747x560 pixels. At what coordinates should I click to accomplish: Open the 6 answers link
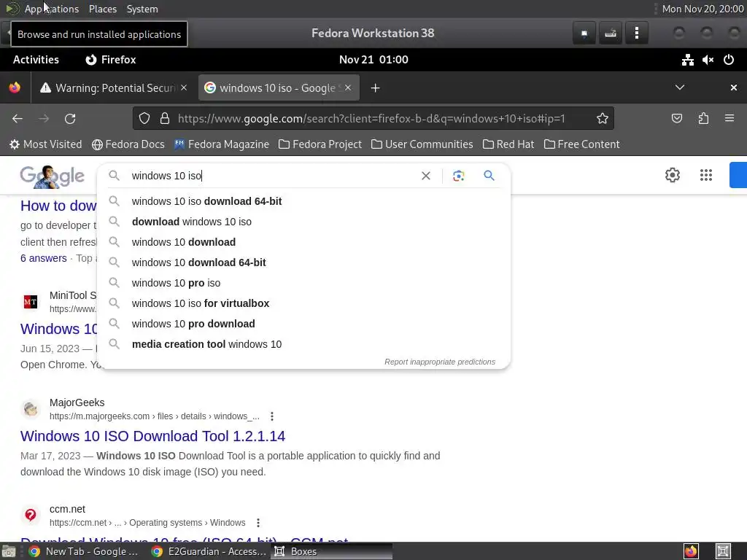click(43, 258)
